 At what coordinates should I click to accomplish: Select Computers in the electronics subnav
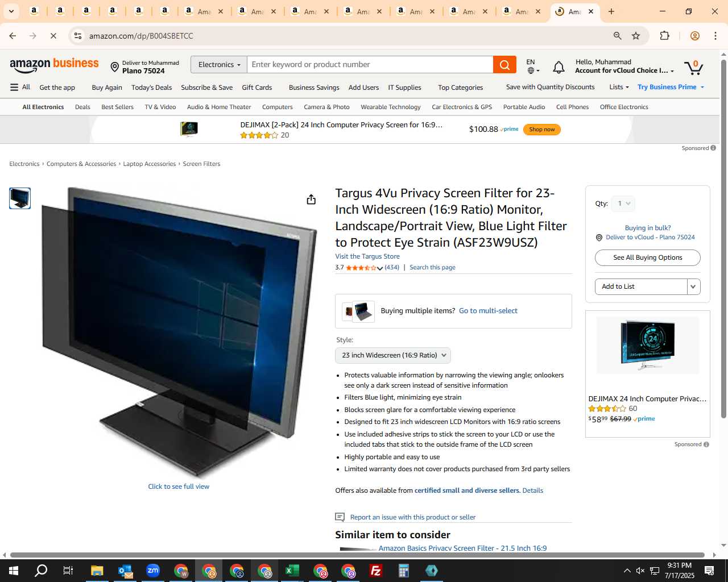[x=278, y=107]
